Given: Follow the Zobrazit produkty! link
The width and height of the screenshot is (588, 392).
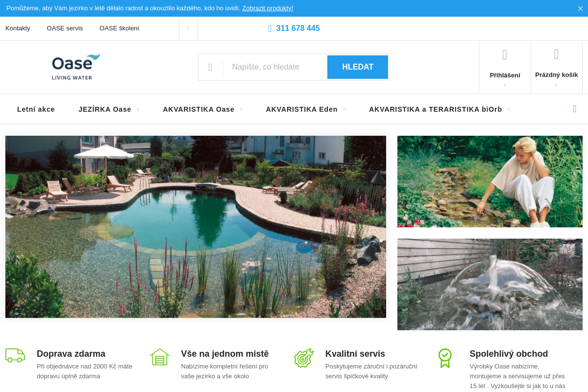Looking at the screenshot, I should [x=268, y=8].
